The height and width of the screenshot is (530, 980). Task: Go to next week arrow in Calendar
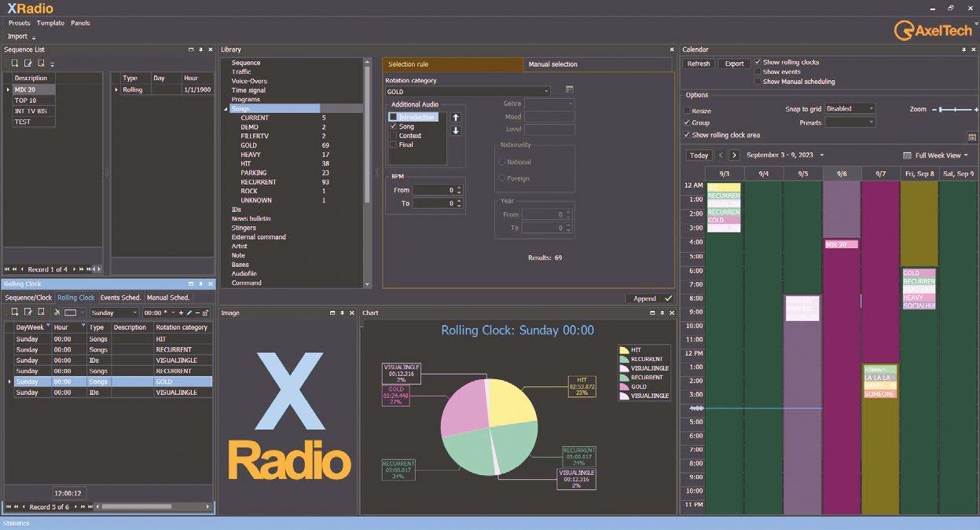point(734,155)
